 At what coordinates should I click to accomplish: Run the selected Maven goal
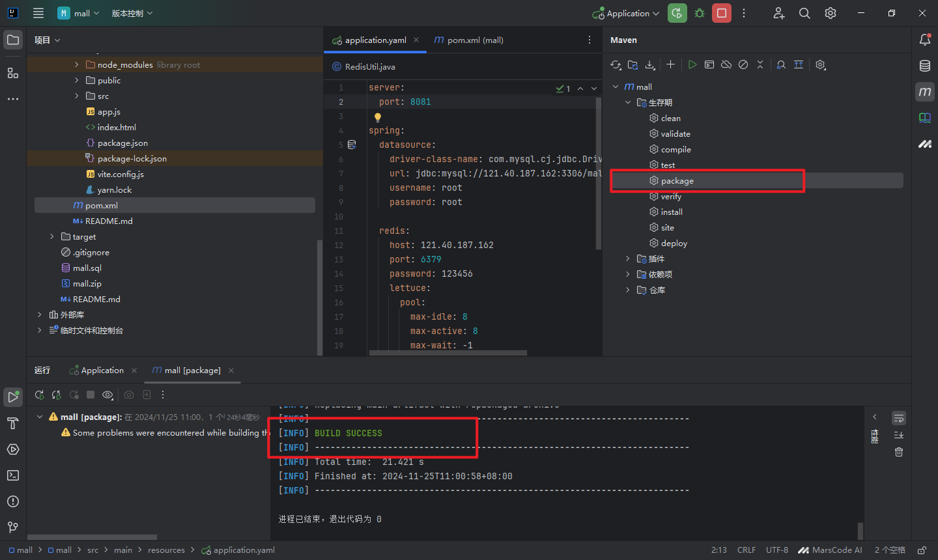coord(692,65)
